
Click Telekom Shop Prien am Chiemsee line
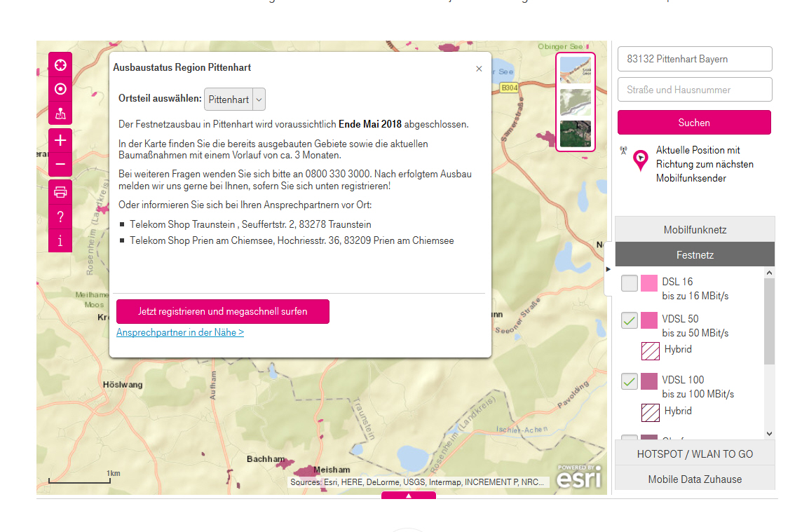292,240
